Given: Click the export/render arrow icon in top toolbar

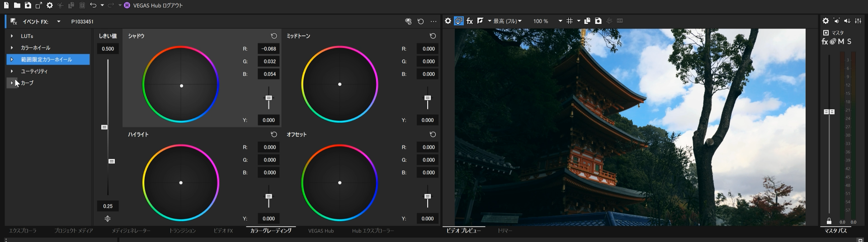Looking at the screenshot, I should pos(38,5).
